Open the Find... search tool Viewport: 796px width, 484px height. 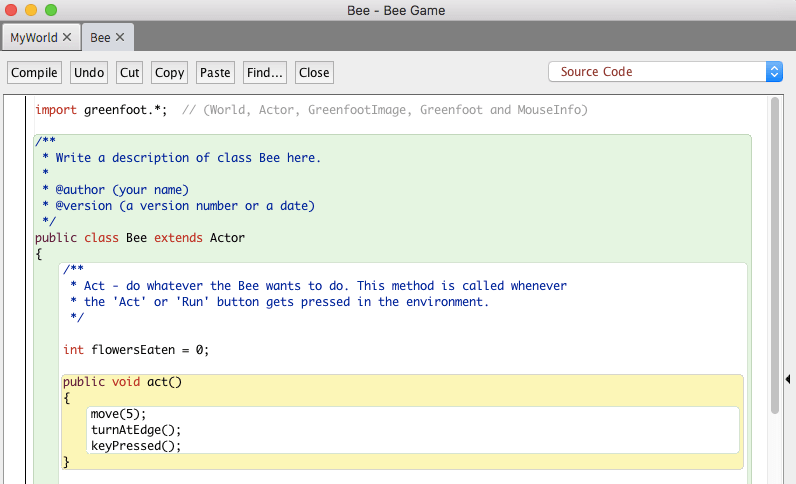(265, 72)
